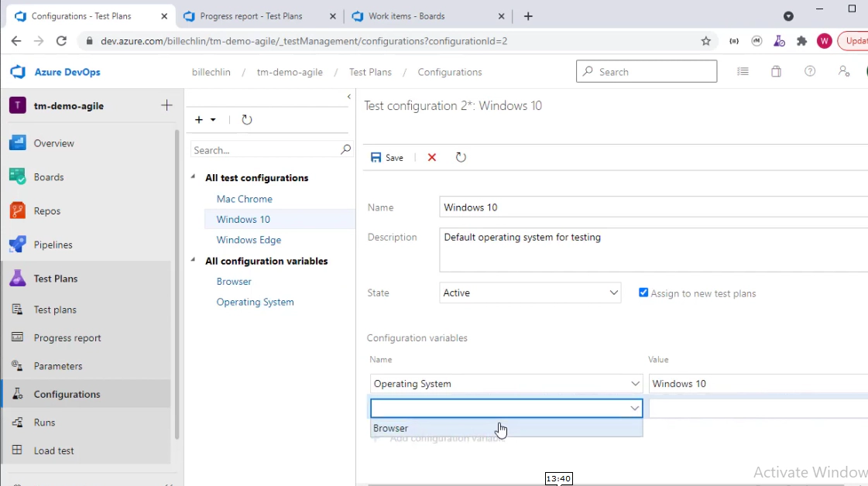Viewport: 868px width, 486px height.
Task: Click the Help question mark icon
Action: tap(810, 71)
